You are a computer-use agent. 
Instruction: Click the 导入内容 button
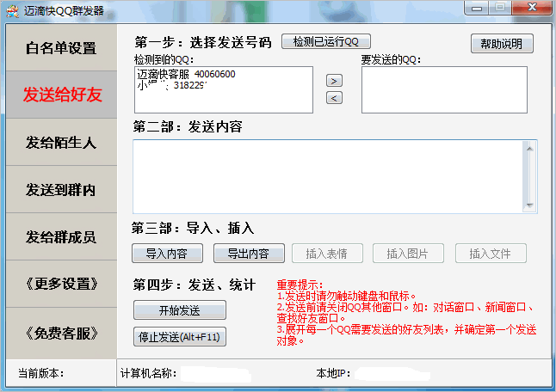[167, 254]
